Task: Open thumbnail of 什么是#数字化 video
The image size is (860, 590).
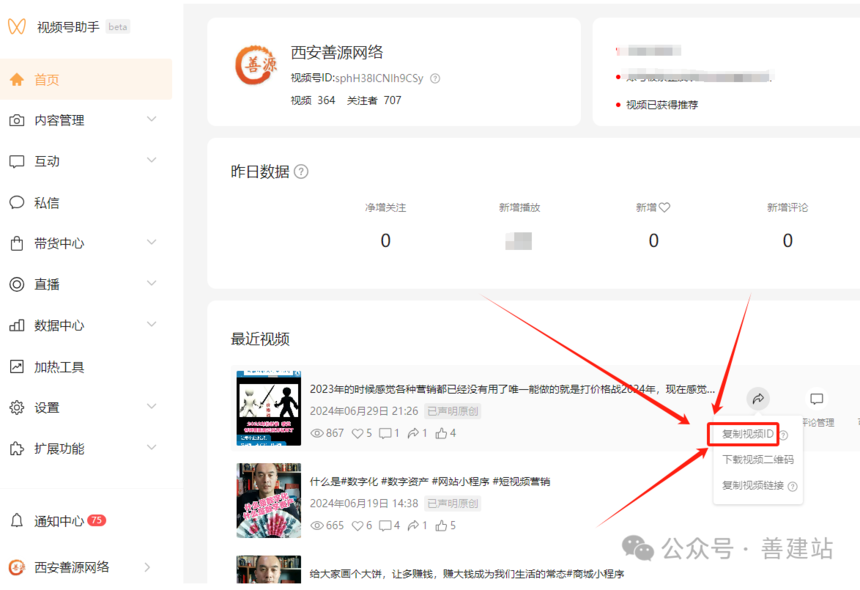Action: tap(269, 501)
